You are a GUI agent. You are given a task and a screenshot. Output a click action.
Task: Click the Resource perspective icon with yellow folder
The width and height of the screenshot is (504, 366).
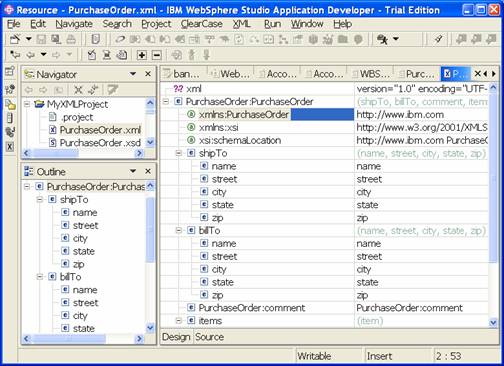[x=10, y=104]
